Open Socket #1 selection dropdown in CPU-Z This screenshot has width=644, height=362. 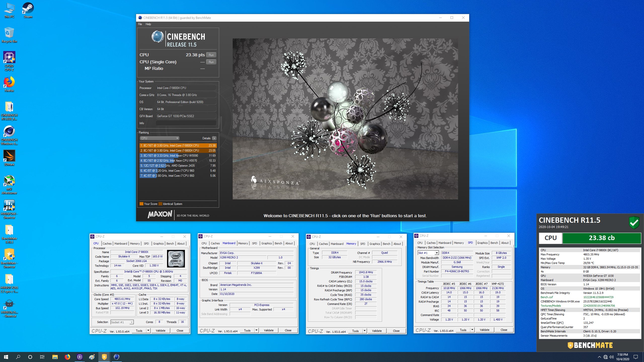coord(122,322)
